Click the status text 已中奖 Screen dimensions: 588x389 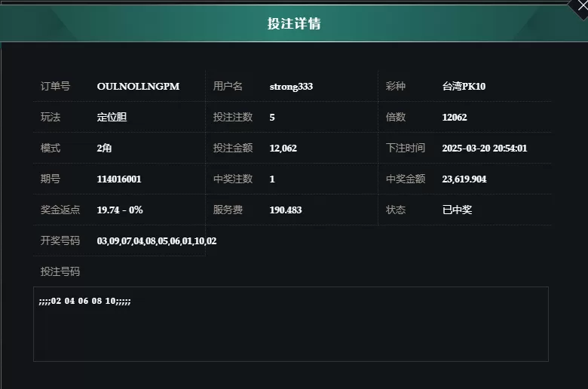(x=457, y=210)
